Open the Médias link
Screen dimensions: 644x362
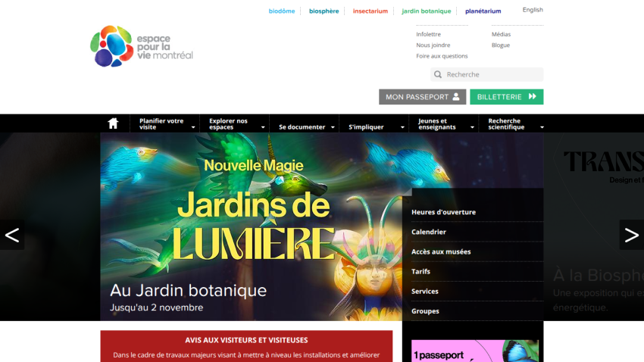click(x=501, y=34)
